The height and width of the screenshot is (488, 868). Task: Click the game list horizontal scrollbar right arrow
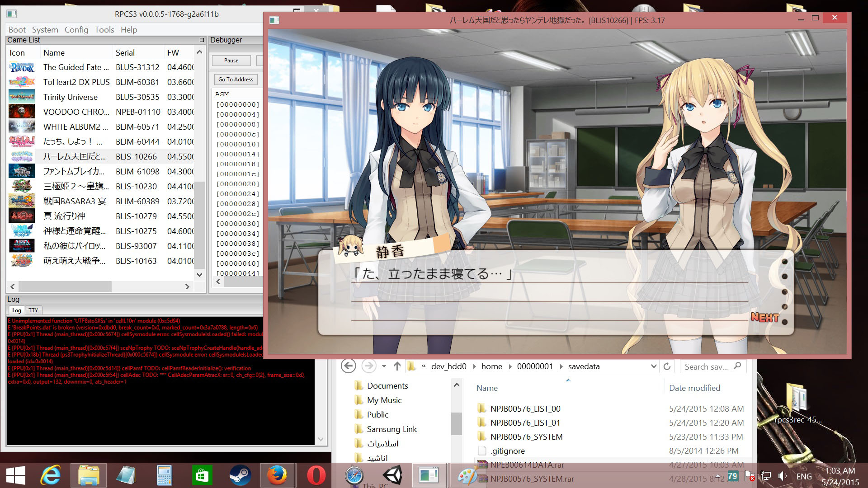pos(187,286)
